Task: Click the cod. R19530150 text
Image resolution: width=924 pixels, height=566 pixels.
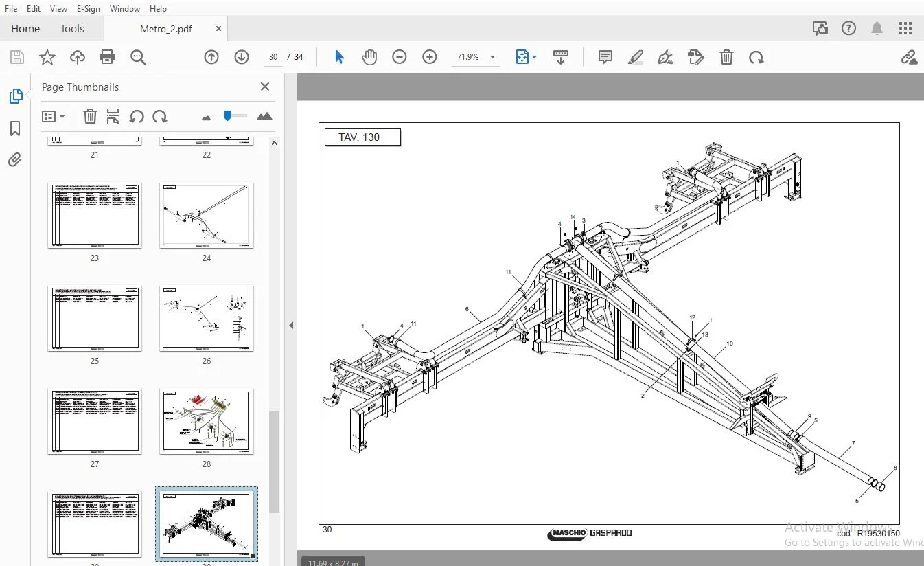Action: point(868,534)
